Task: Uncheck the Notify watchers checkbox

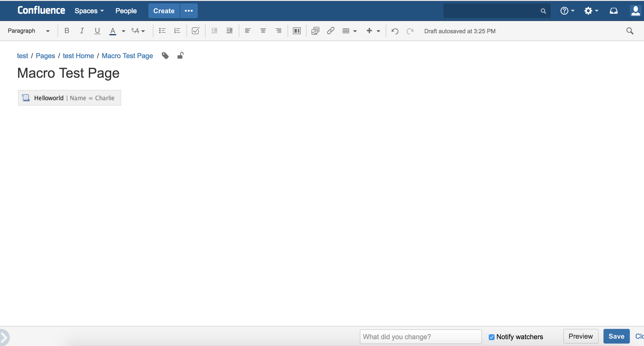Action: tap(491, 337)
